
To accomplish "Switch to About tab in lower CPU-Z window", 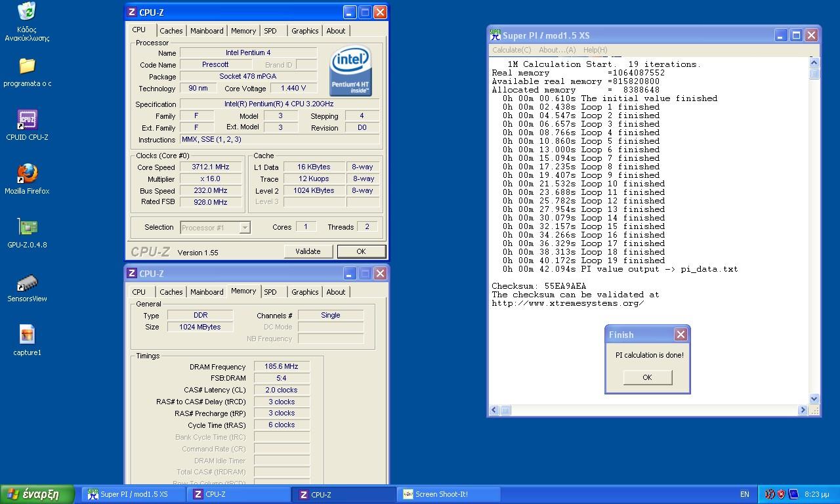I will click(x=335, y=292).
